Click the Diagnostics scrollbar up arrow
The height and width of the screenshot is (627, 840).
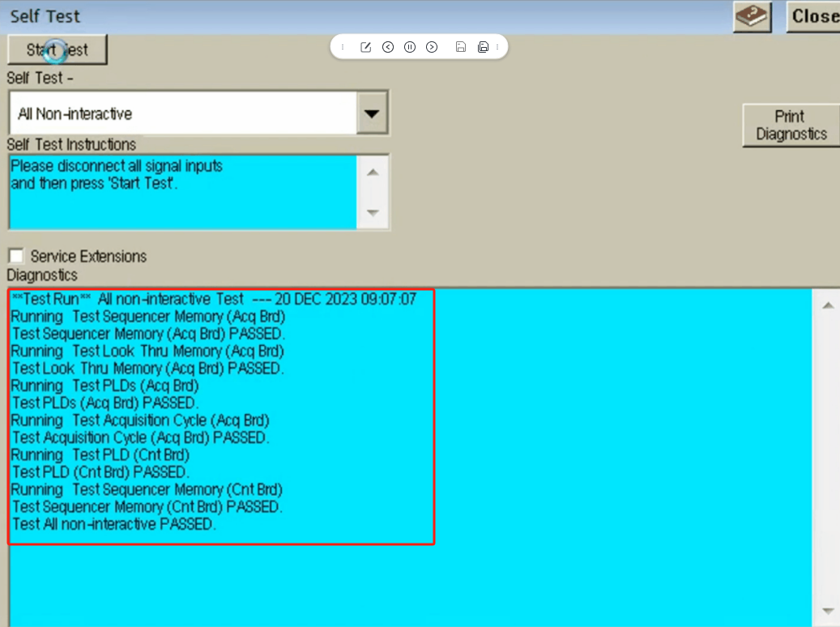828,305
